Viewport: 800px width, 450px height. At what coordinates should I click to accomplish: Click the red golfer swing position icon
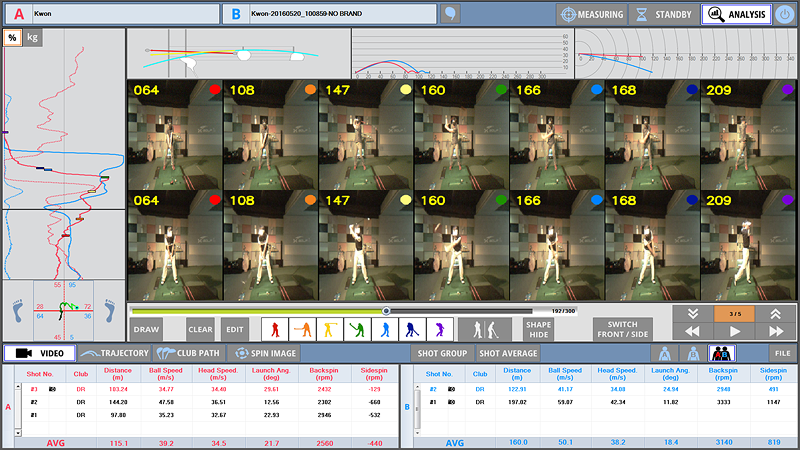click(275, 329)
